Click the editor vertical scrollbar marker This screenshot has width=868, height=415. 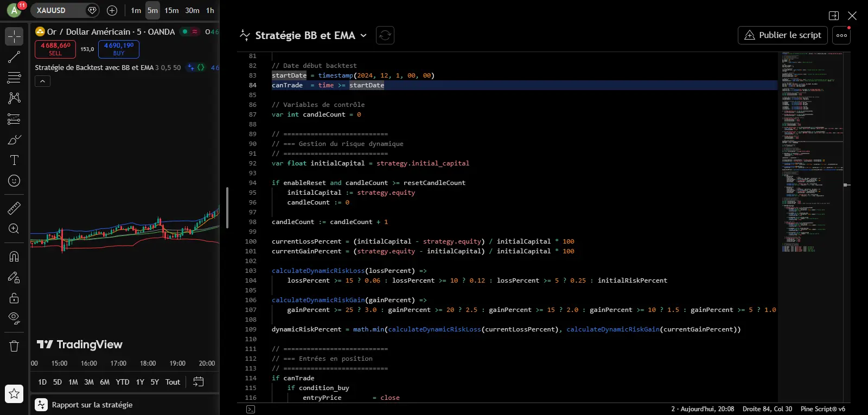click(x=847, y=185)
